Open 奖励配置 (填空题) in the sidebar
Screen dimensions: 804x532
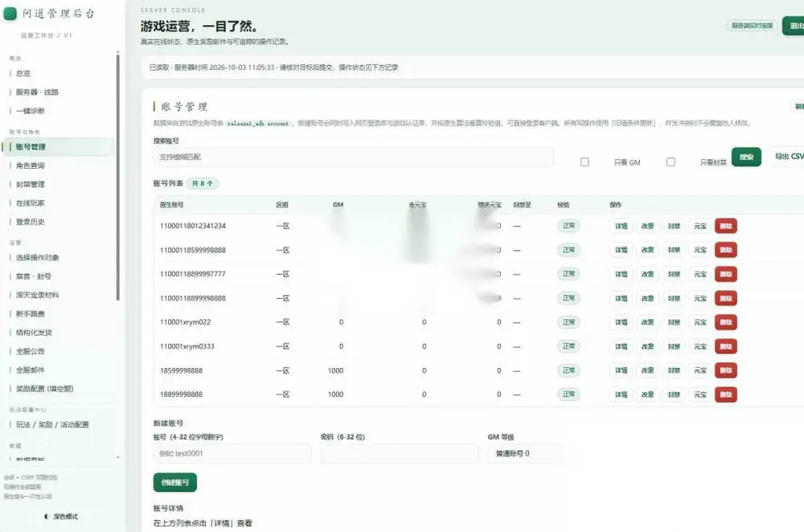pos(44,388)
